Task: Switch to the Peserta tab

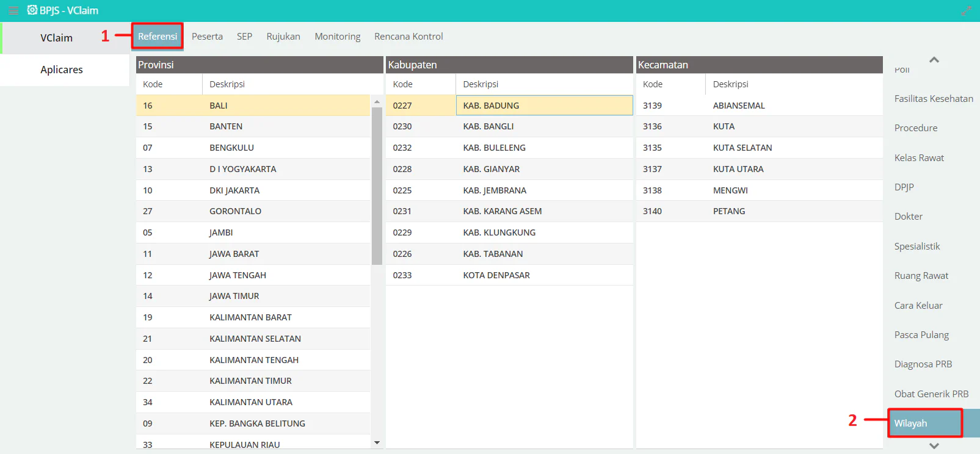Action: (207, 37)
